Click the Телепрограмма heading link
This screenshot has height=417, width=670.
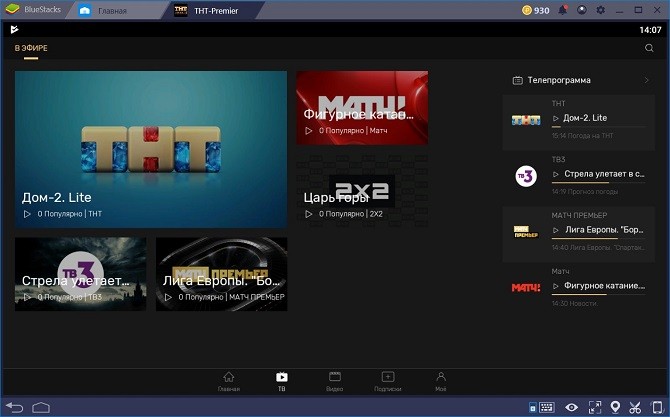point(559,80)
